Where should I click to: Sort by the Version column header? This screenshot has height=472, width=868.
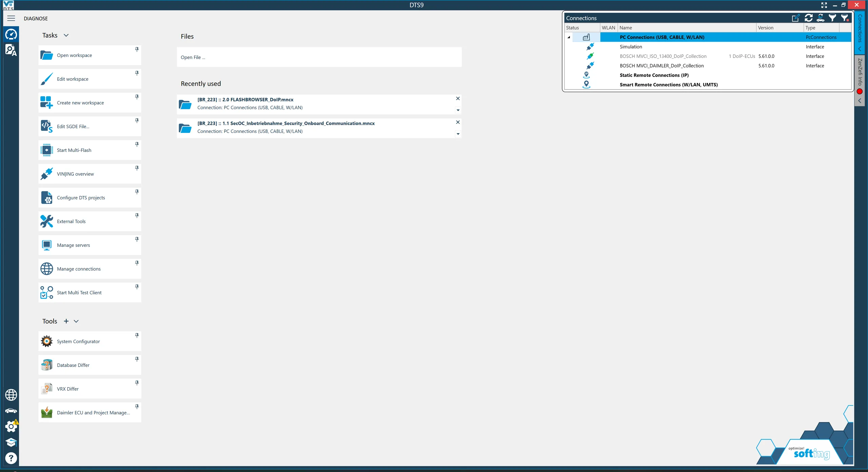[x=780, y=28]
